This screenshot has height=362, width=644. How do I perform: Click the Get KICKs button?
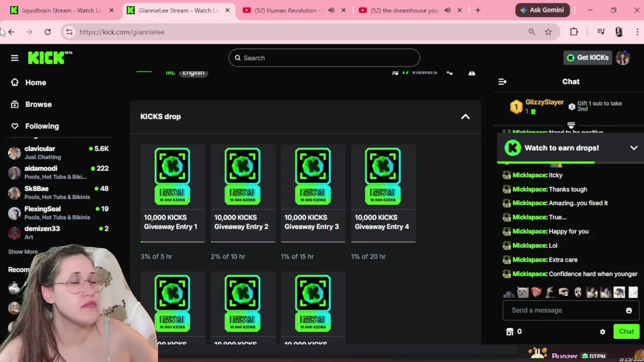587,58
